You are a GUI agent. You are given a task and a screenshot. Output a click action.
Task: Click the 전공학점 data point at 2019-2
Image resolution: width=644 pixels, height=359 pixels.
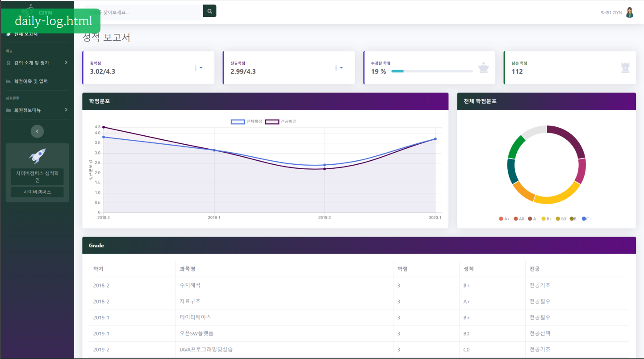(x=325, y=169)
